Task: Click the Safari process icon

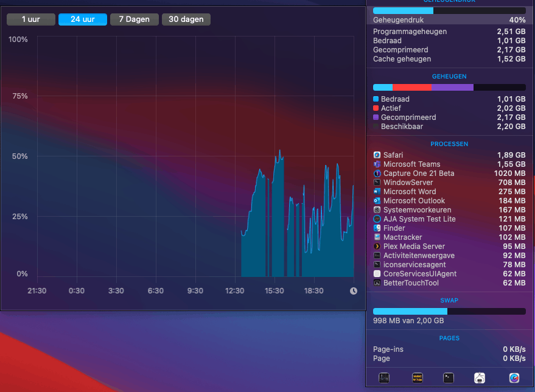Action: (377, 155)
